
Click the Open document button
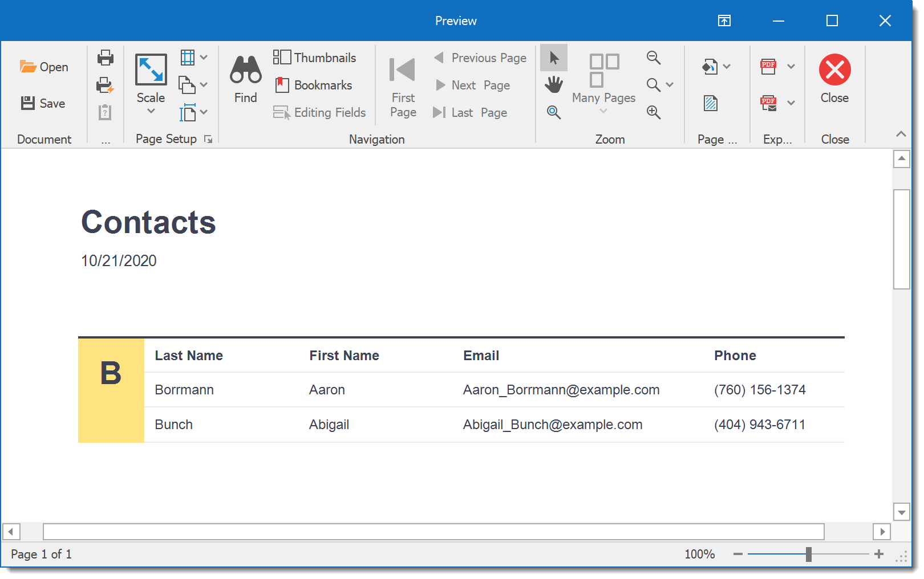pyautogui.click(x=44, y=67)
